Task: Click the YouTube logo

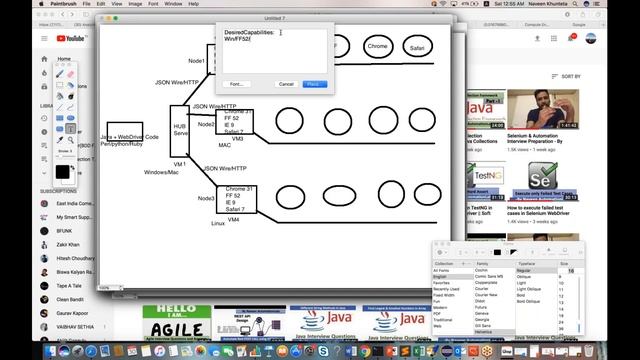Action: pyautogui.click(x=71, y=38)
